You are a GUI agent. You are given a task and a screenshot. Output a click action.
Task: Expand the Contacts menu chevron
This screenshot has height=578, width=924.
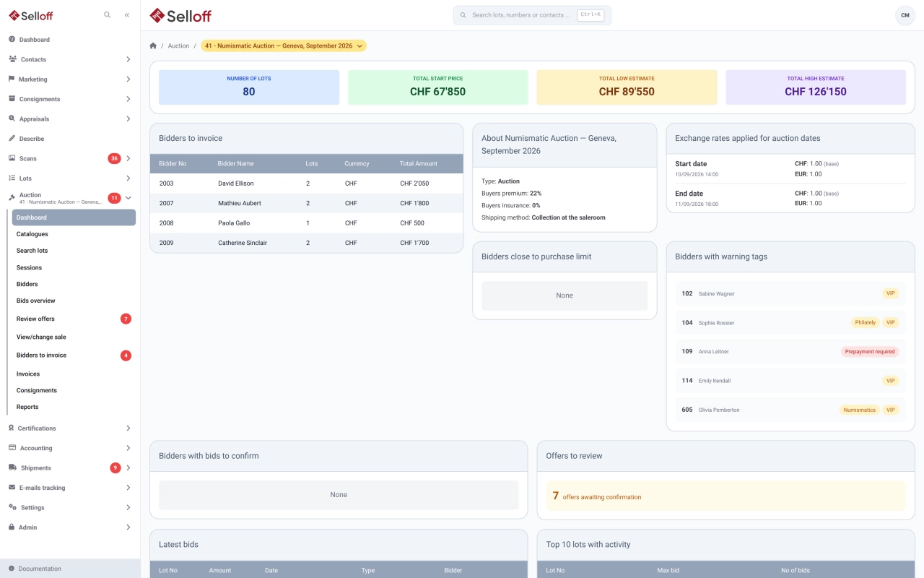128,59
